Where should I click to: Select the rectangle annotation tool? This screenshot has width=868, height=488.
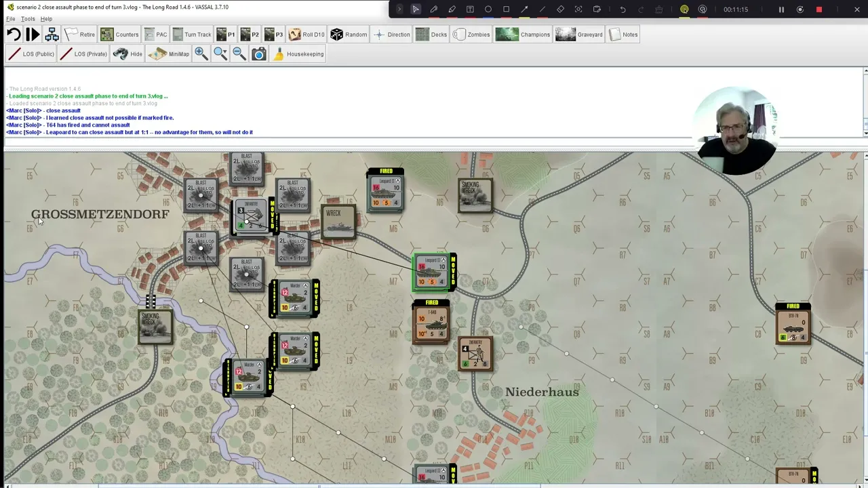[x=506, y=9]
